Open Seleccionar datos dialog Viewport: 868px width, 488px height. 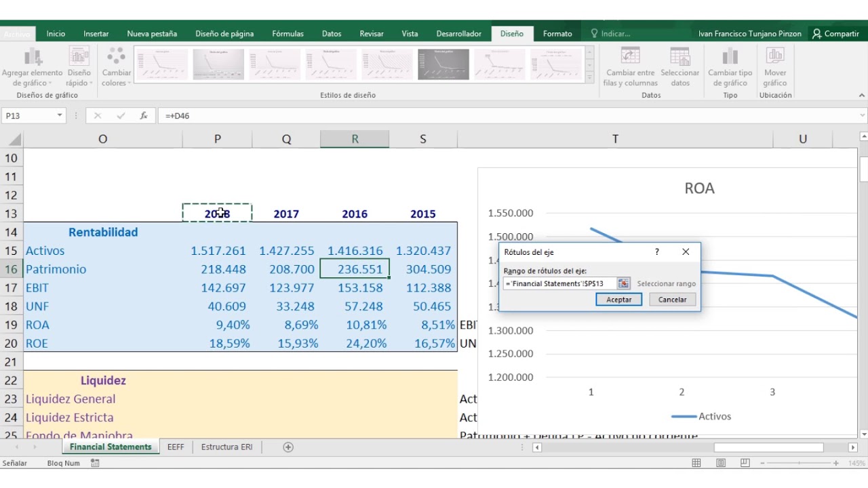[x=679, y=68]
